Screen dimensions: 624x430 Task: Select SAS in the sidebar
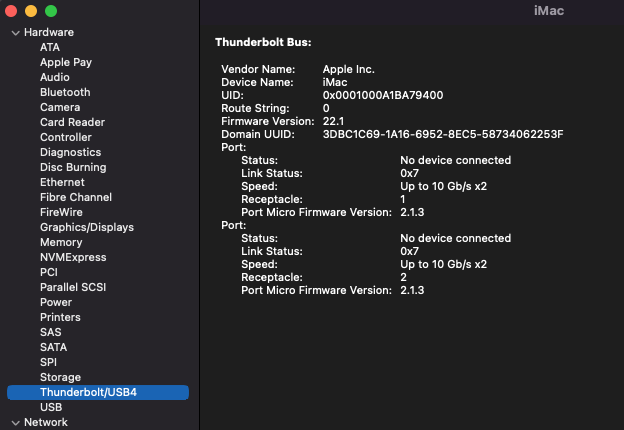click(x=51, y=332)
